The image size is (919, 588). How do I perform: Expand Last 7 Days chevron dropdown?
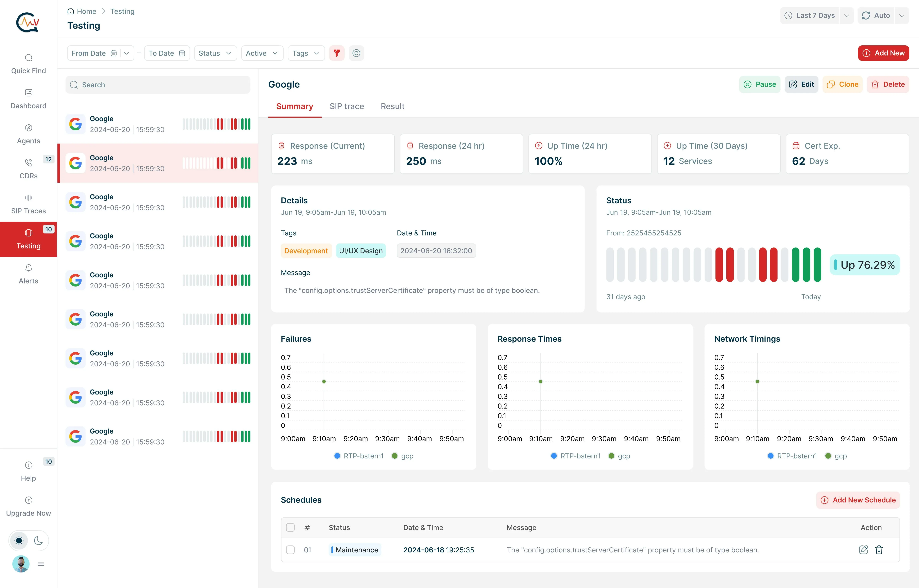(x=846, y=16)
